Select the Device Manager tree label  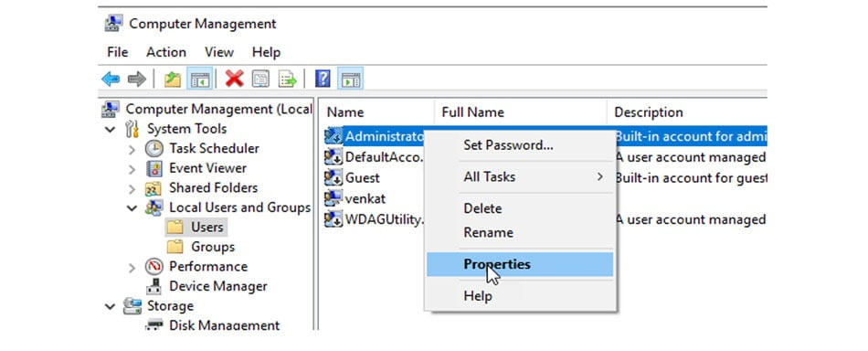coord(218,286)
